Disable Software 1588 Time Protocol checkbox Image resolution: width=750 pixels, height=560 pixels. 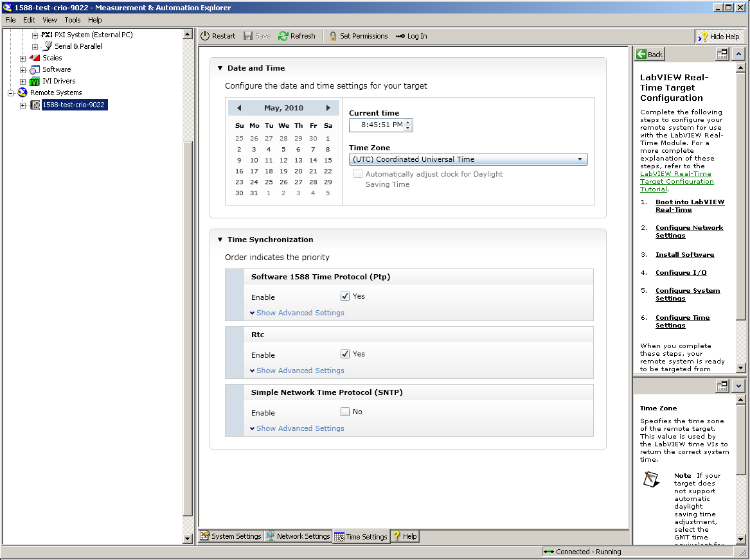345,296
